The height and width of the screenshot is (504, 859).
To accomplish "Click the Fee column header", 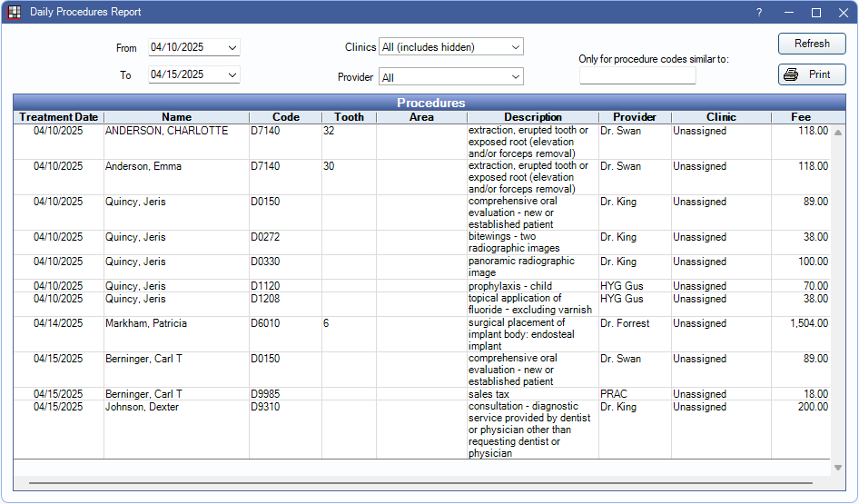I will [x=800, y=117].
